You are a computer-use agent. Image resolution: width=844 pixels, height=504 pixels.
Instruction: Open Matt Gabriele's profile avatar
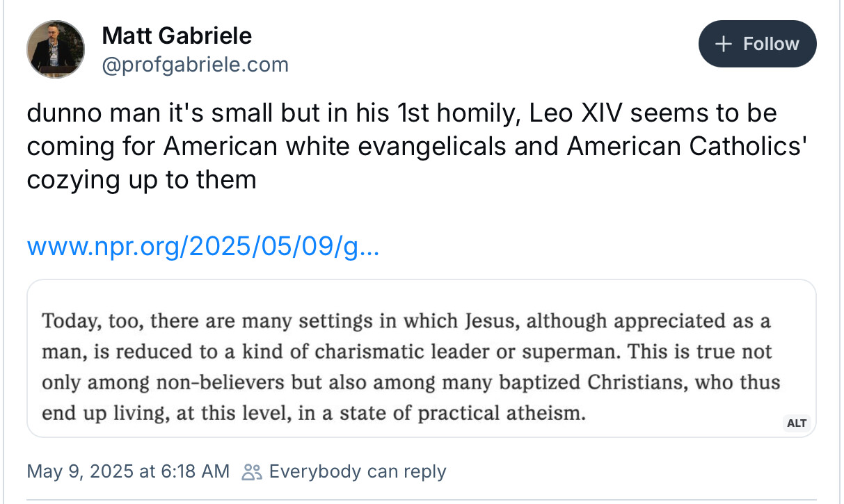(56, 49)
